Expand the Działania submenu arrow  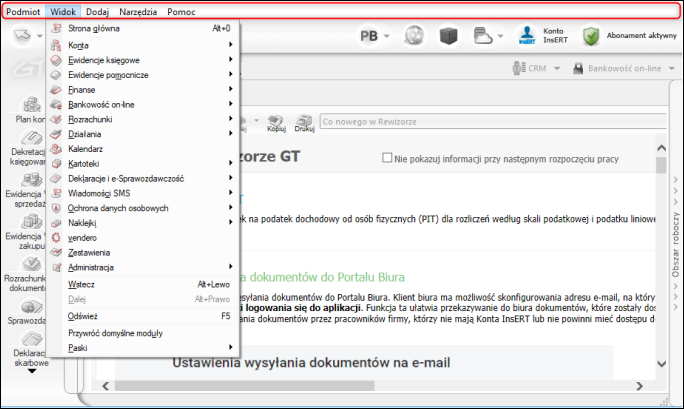(x=230, y=133)
